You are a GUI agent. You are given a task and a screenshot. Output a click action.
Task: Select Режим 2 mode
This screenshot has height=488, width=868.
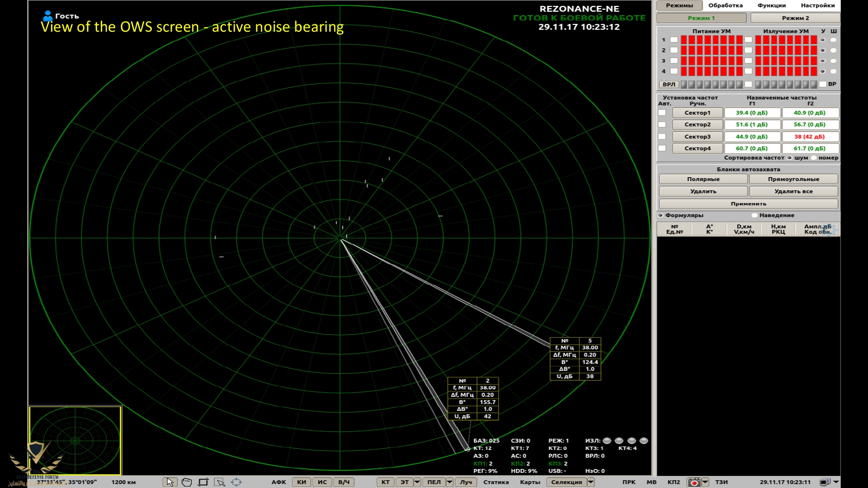[x=795, y=18]
